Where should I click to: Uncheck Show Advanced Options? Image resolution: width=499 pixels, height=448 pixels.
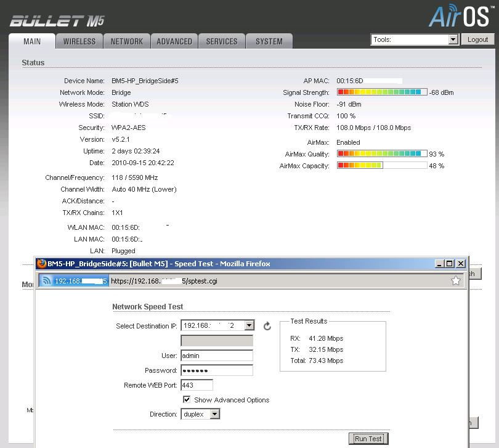[187, 399]
